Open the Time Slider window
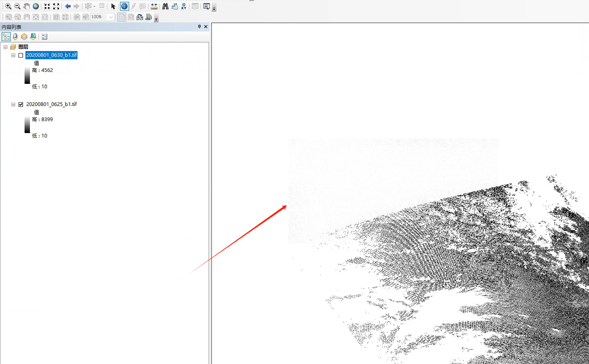Screen dimensions: 589x364 point(195,6)
